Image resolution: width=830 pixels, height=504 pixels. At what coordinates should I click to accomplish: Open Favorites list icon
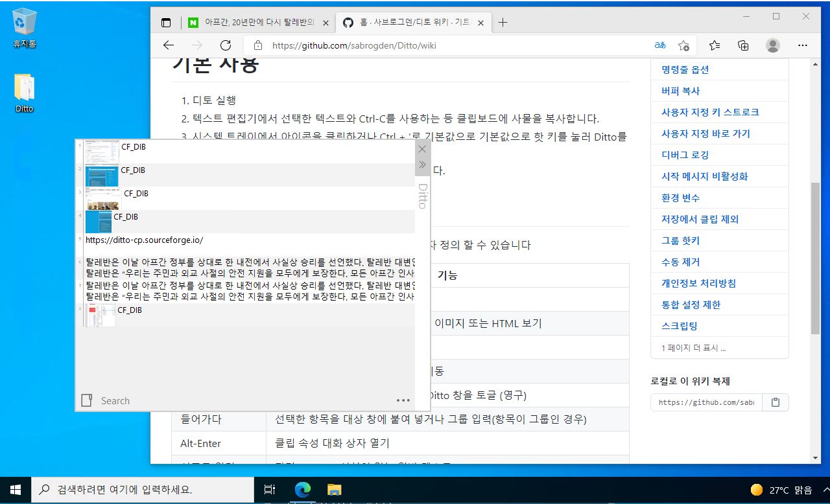coord(715,45)
